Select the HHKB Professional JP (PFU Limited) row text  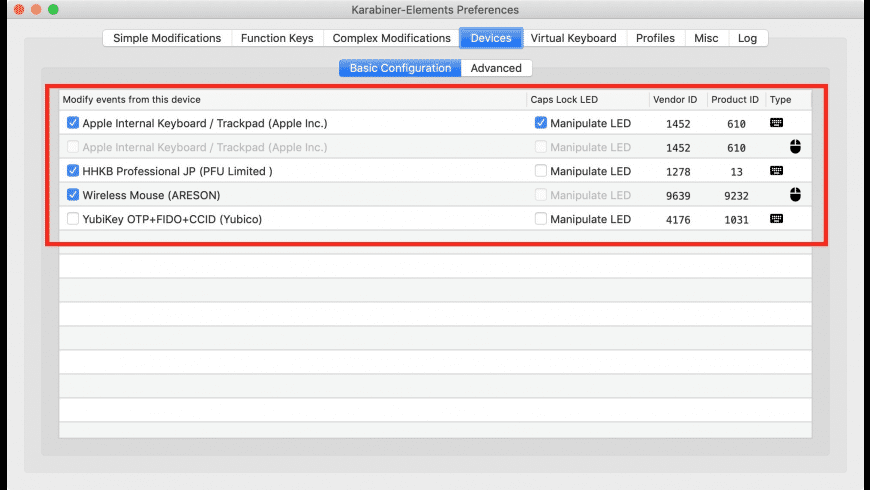pyautogui.click(x=177, y=171)
